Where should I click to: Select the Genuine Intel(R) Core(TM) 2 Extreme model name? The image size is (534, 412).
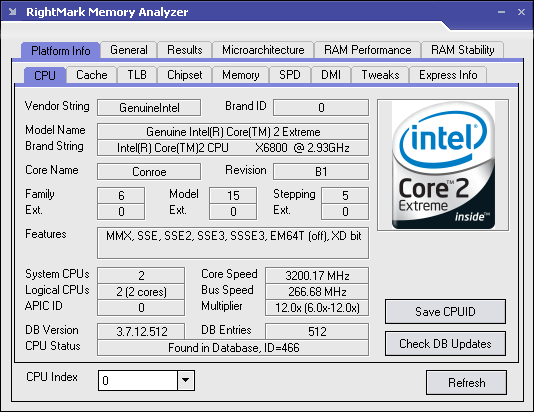[x=233, y=131]
